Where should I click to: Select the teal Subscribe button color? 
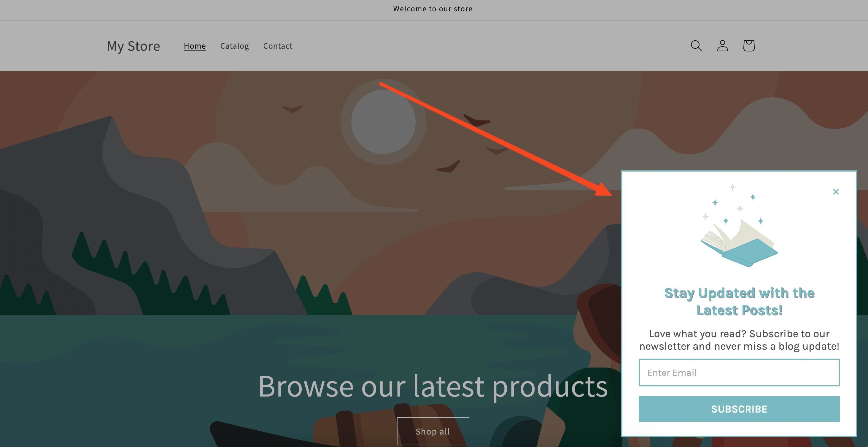pyautogui.click(x=739, y=408)
